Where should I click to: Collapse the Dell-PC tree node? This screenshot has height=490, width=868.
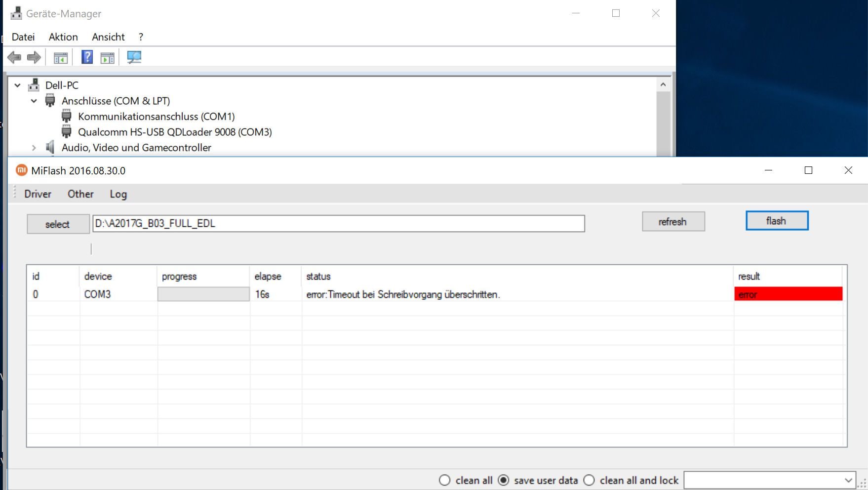(17, 85)
